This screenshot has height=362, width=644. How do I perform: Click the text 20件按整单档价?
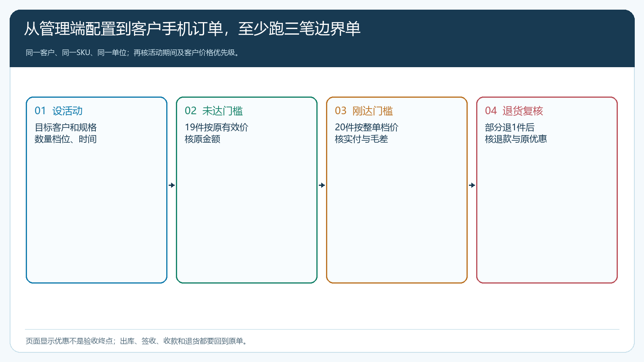point(367,128)
